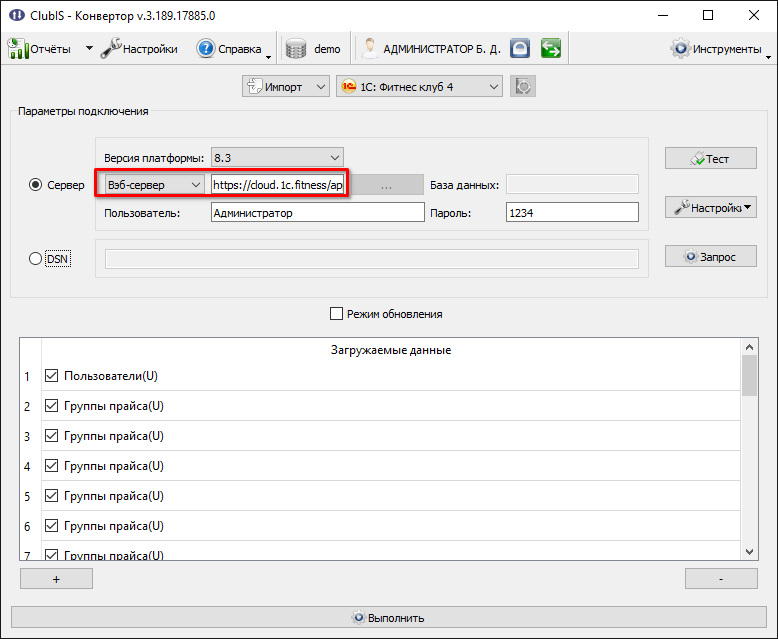Image resolution: width=778 pixels, height=639 pixels.
Task: Click the Тест button
Action: click(711, 158)
